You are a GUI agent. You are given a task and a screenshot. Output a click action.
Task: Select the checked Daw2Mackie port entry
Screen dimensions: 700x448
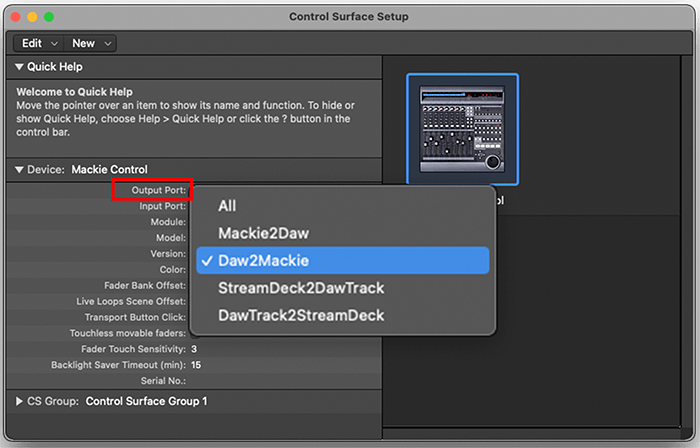pyautogui.click(x=343, y=261)
